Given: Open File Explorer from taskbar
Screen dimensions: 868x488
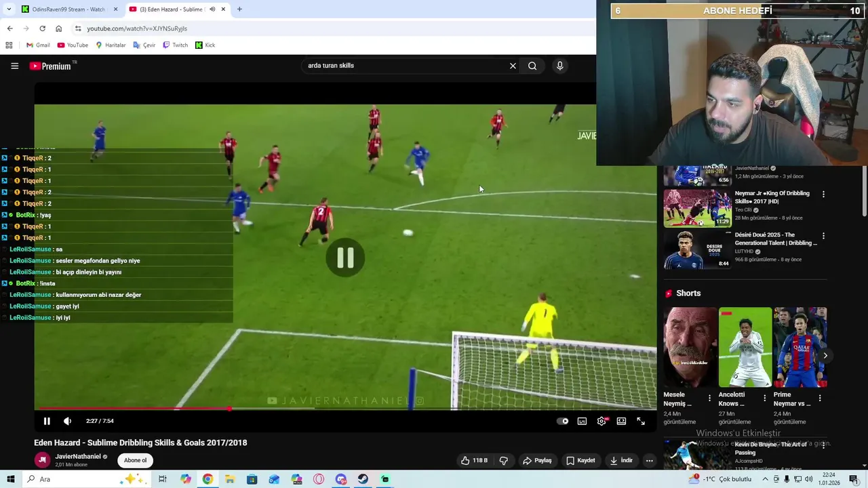Looking at the screenshot, I should pos(230,479).
